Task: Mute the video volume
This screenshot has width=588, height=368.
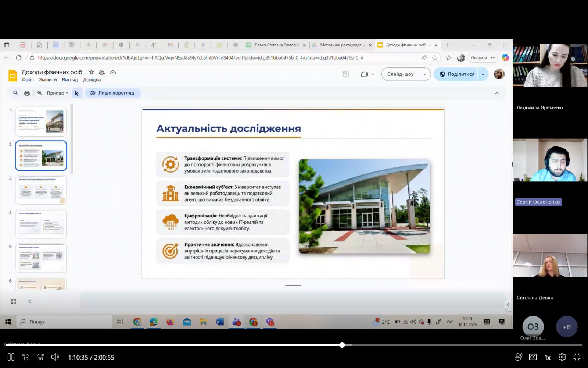Action: [x=55, y=357]
